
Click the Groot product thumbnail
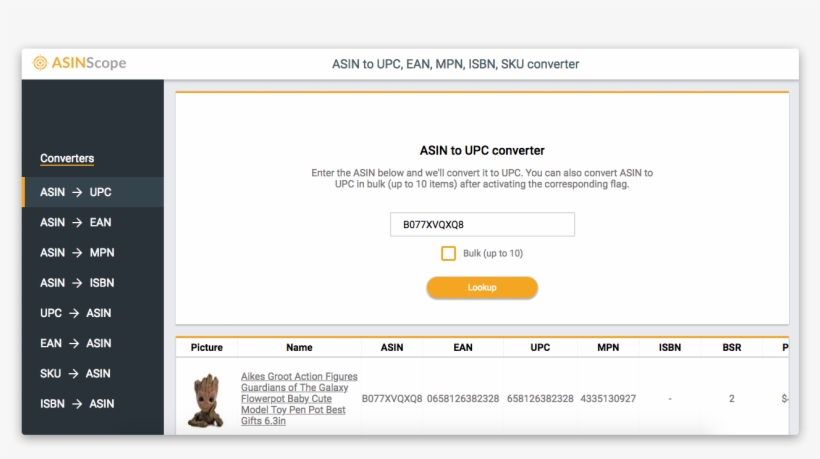click(x=206, y=400)
